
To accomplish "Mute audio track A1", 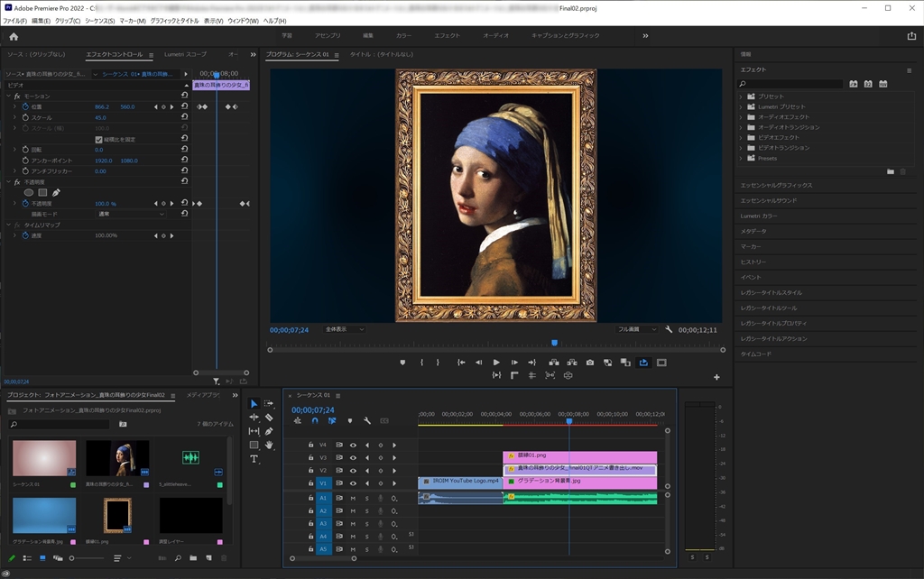I will [353, 498].
